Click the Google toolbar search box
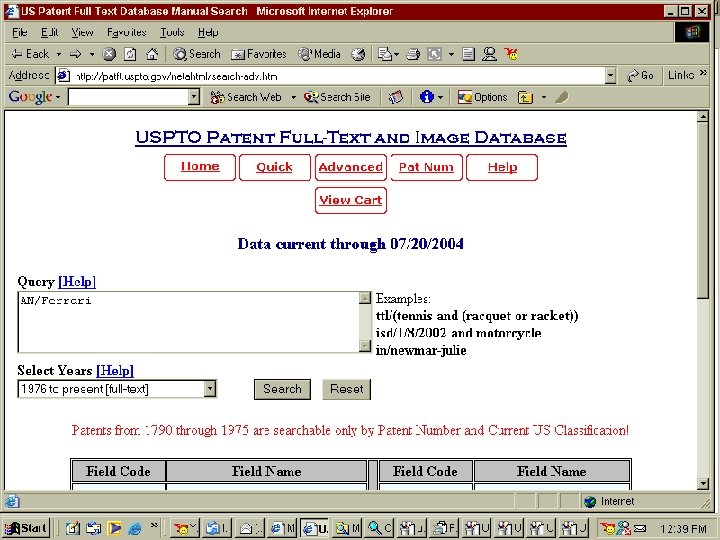The image size is (720, 540). (129, 97)
